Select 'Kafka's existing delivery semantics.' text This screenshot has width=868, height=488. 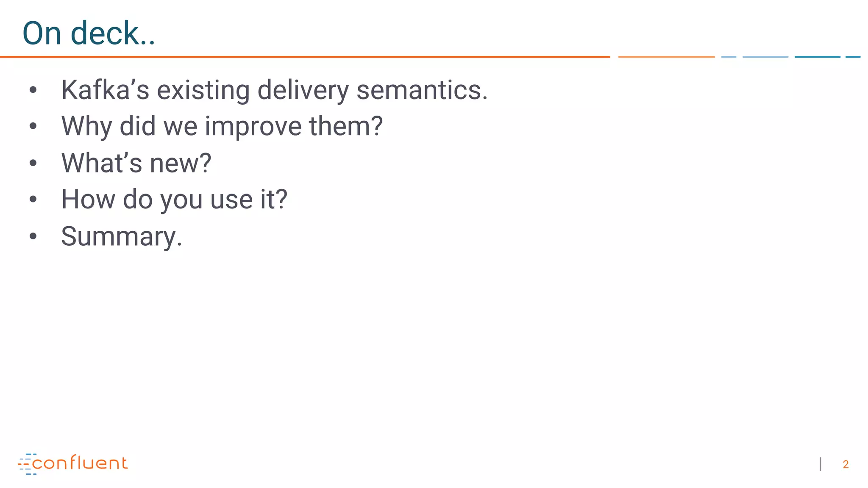pos(274,90)
